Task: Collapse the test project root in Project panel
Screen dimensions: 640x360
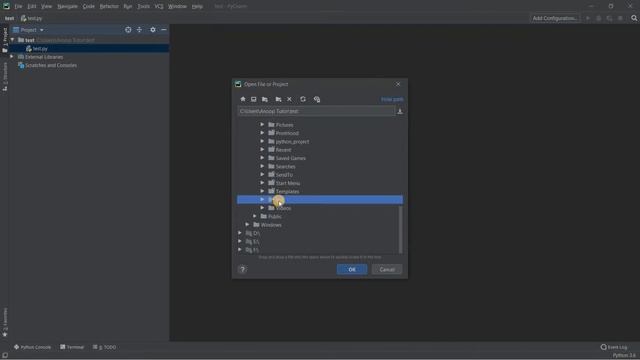Action: (13, 40)
